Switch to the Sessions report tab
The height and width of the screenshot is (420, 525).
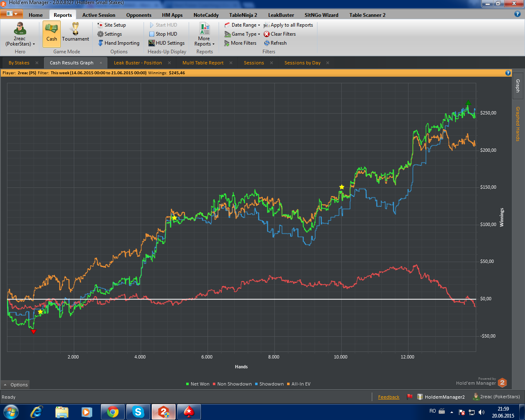click(254, 63)
